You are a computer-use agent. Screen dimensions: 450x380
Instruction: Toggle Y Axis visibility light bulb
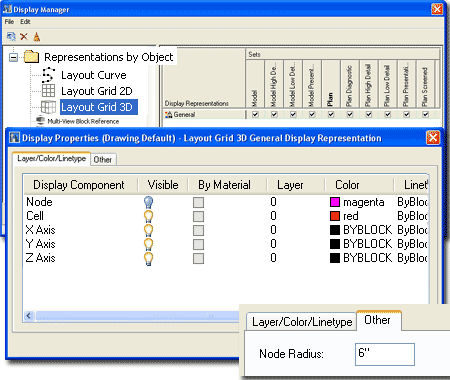[x=148, y=244]
